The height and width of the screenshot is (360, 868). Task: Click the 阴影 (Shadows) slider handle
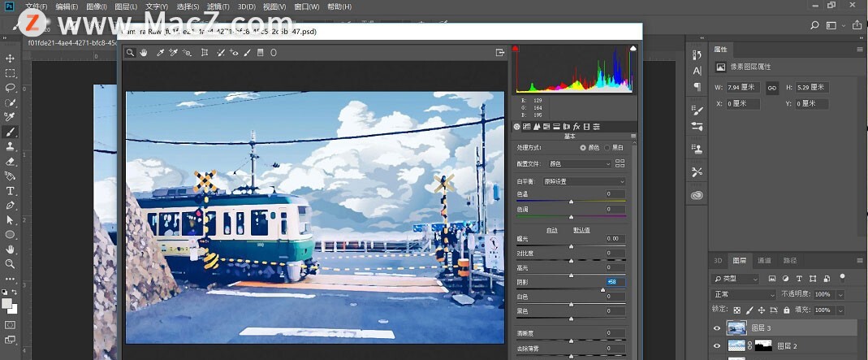[x=602, y=289]
